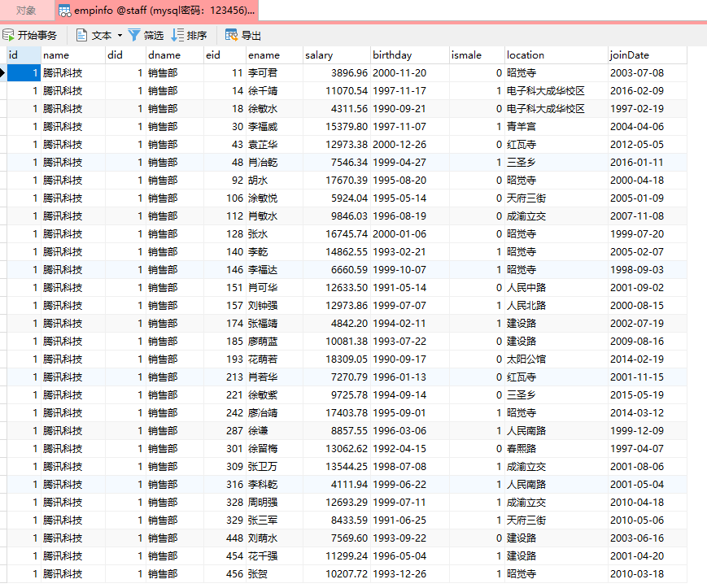Click the ismale column header

click(477, 55)
